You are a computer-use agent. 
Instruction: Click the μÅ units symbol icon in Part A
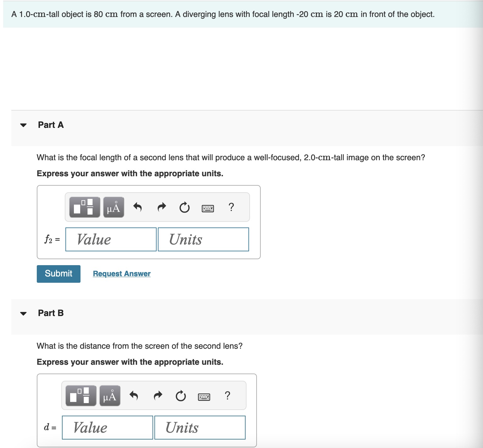(x=113, y=207)
